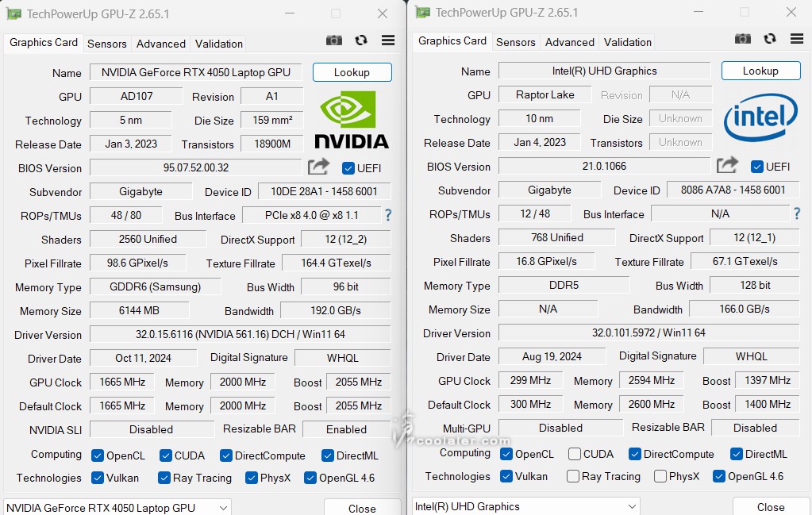The height and width of the screenshot is (515, 812).
Task: Click Intel driver version field
Action: pos(648,332)
